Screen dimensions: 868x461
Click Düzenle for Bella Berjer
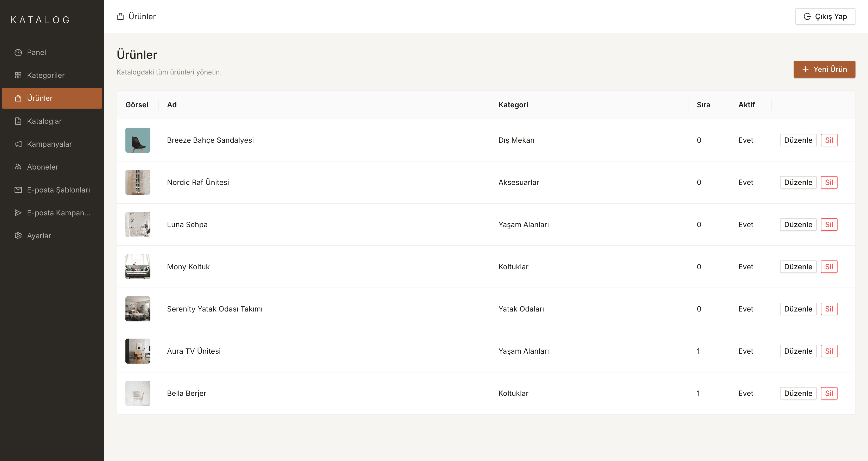798,393
